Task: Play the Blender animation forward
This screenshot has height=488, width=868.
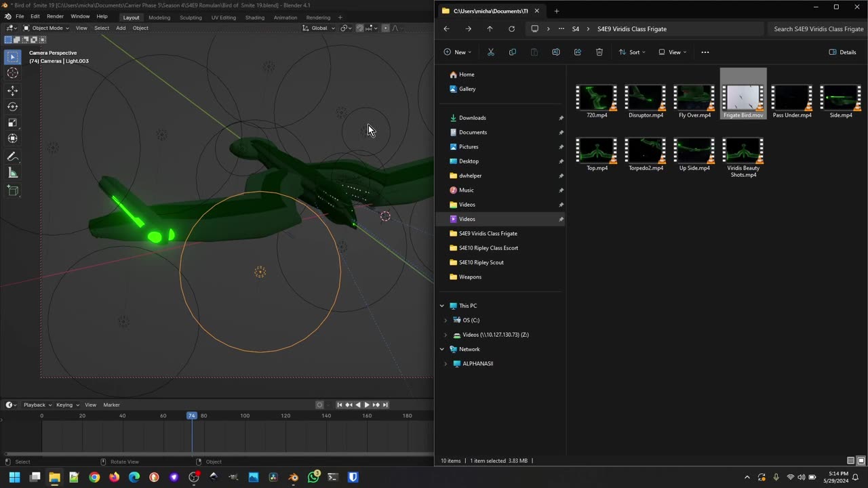Action: (x=367, y=405)
